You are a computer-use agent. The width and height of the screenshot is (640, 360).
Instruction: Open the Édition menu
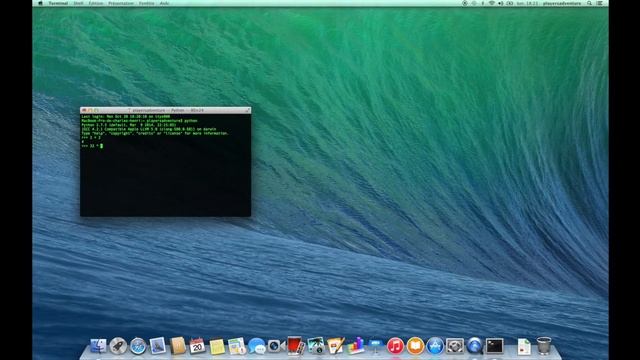tap(96, 3)
